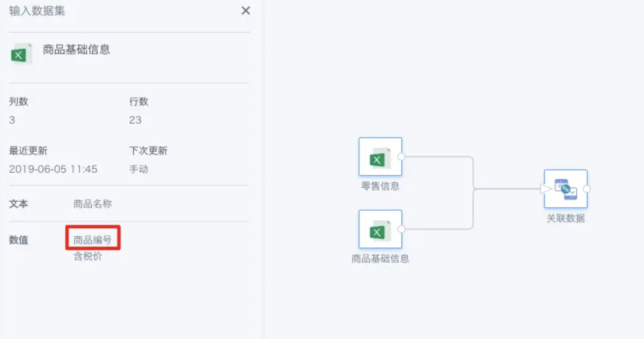
Task: Select the 商品名称 text field
Action: coord(93,204)
